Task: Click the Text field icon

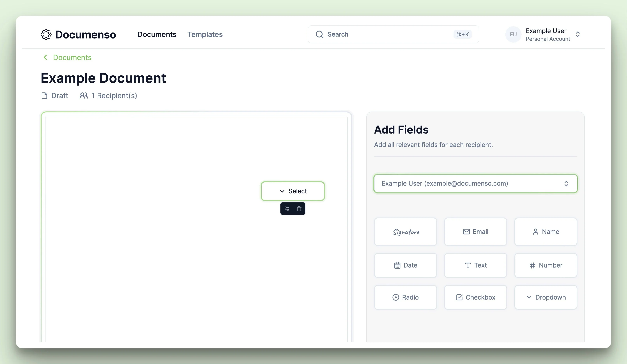Action: pyautogui.click(x=476, y=265)
